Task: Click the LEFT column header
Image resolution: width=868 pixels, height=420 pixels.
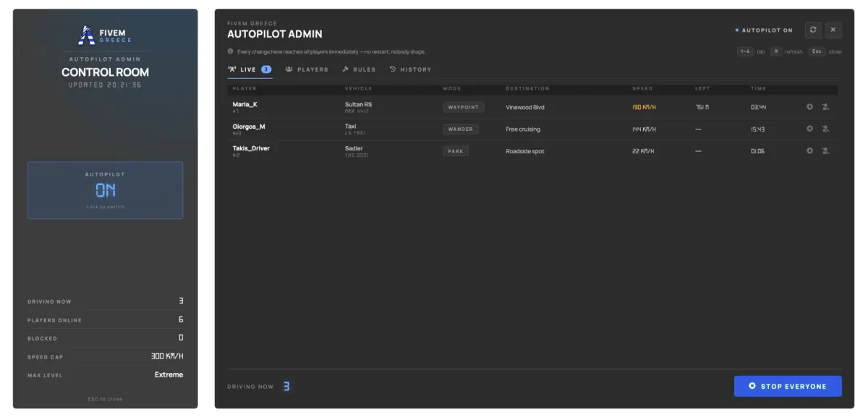Action: [702, 88]
